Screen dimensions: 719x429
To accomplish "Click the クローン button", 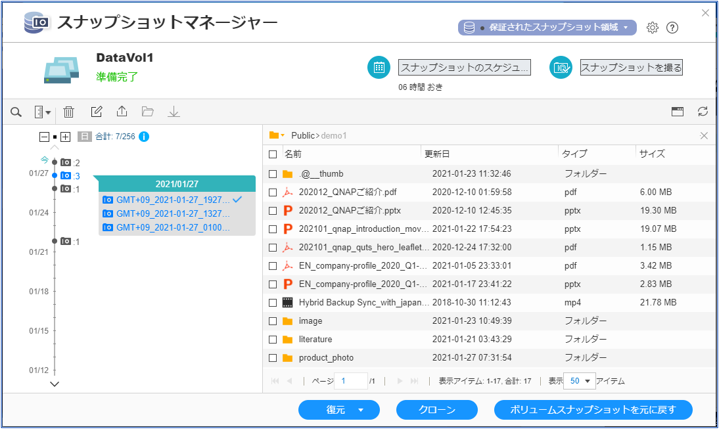I will [436, 410].
